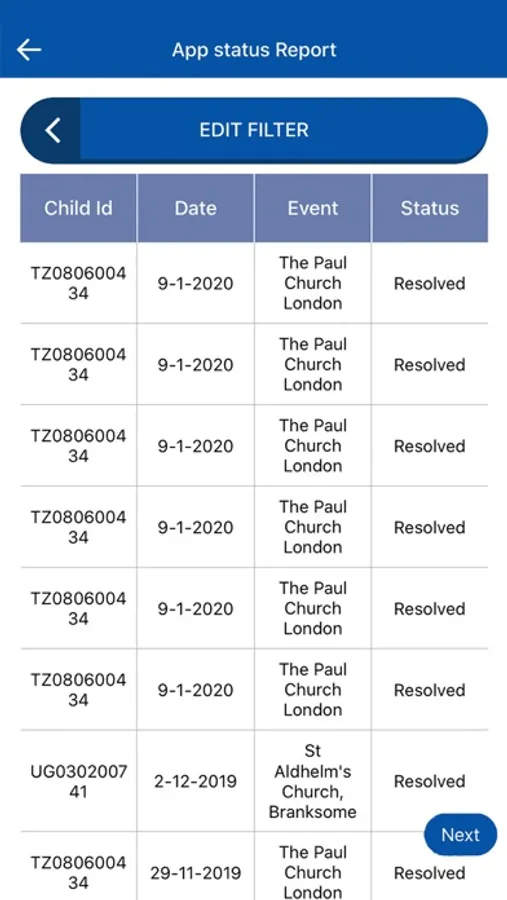Screen dimensions: 507x900
Task: Click Resolved status for St Aldhelm's row
Action: tap(429, 782)
